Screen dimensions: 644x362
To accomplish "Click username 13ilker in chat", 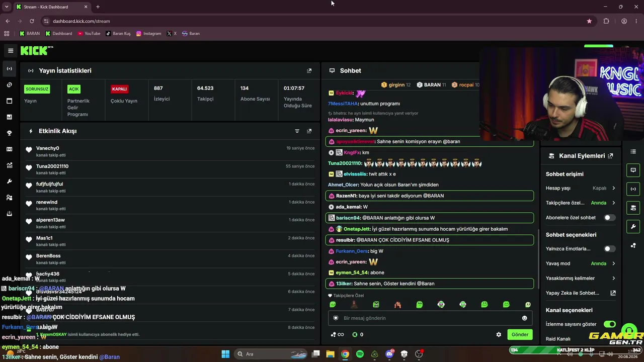I will (344, 284).
